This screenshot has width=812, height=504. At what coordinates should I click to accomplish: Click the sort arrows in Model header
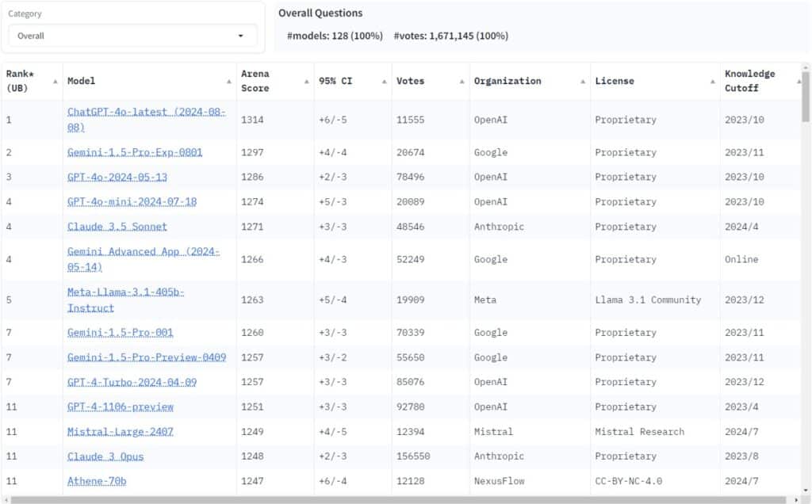[228, 82]
